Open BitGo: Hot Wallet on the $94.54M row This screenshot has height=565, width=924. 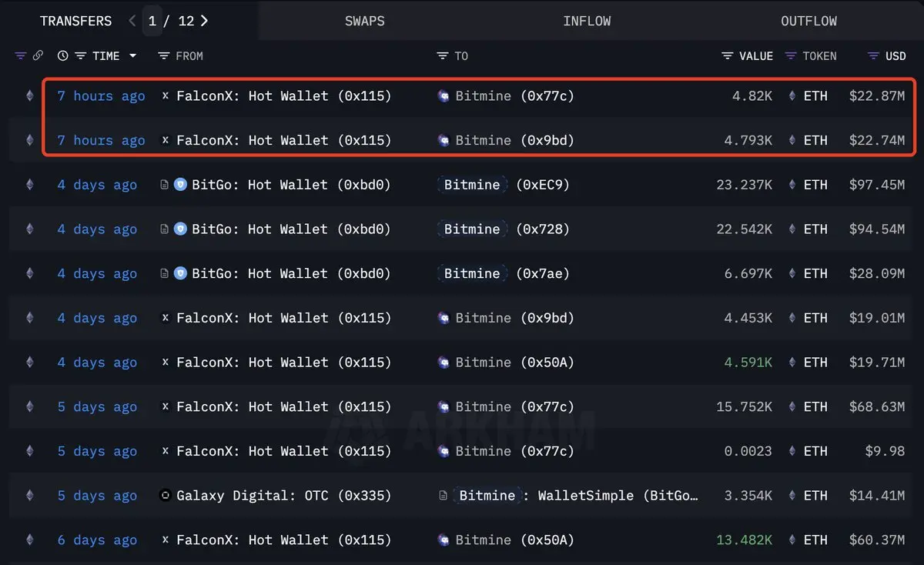point(292,229)
